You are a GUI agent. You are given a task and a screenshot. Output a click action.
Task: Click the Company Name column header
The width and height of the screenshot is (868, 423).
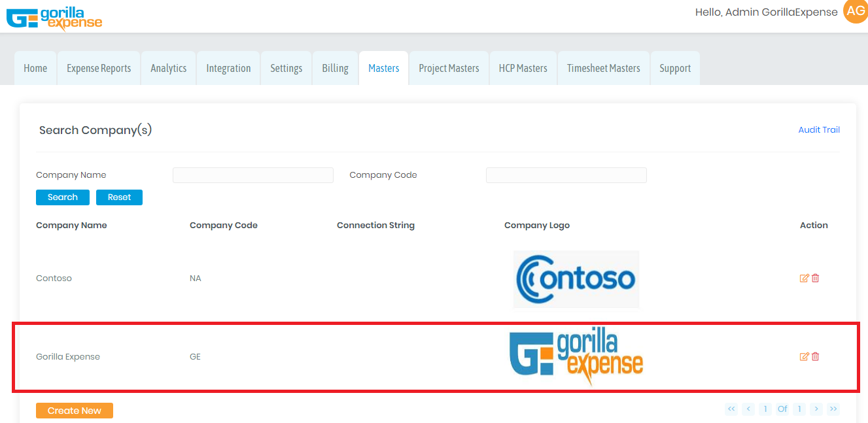tap(71, 226)
